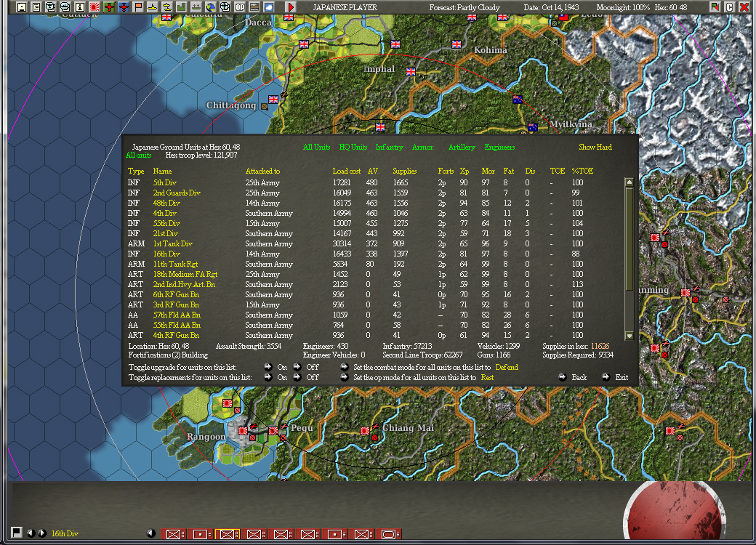Click the green factory toolbar icon

tap(181, 7)
